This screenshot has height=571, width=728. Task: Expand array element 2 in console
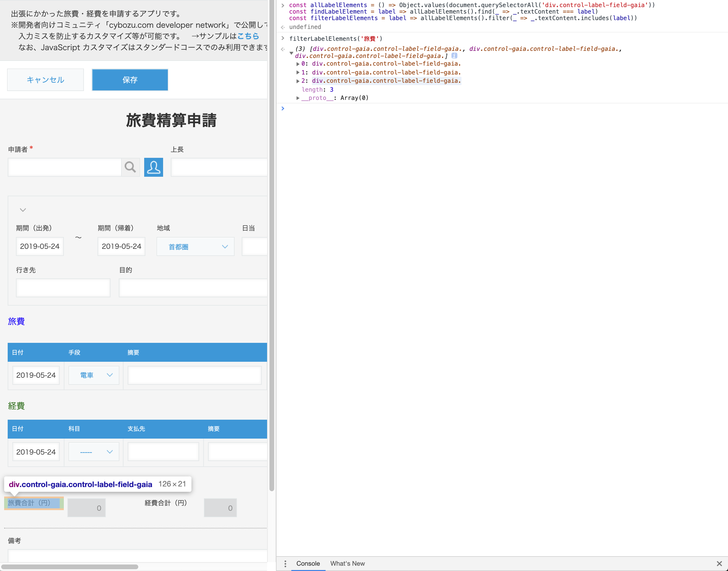pos(298,81)
